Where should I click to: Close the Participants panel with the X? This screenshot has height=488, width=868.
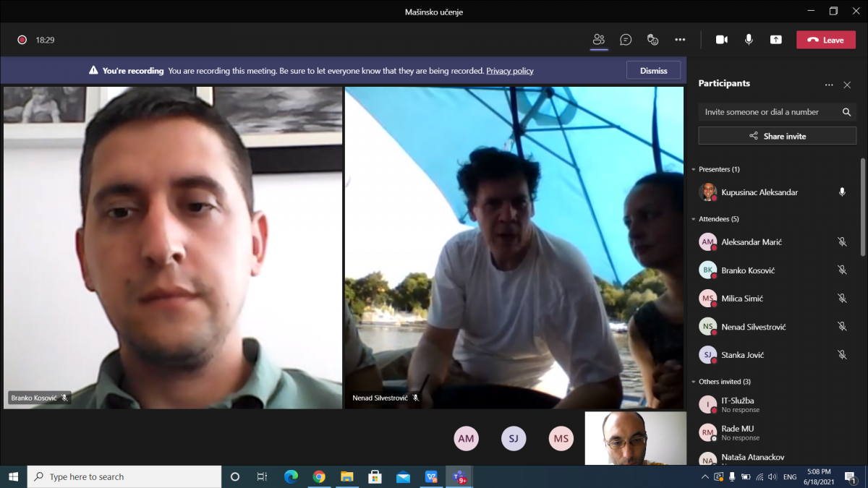[x=847, y=85]
